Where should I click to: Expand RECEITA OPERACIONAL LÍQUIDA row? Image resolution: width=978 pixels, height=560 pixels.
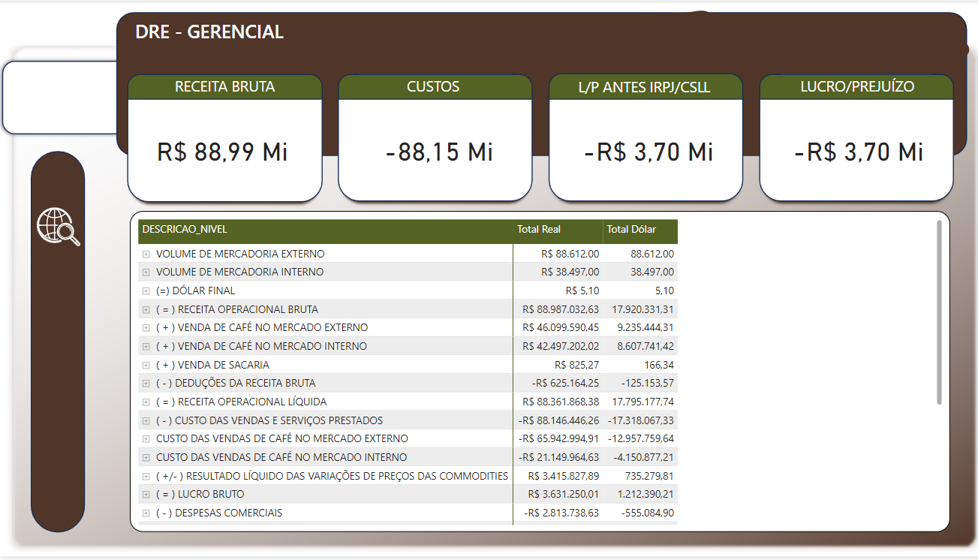tap(146, 402)
